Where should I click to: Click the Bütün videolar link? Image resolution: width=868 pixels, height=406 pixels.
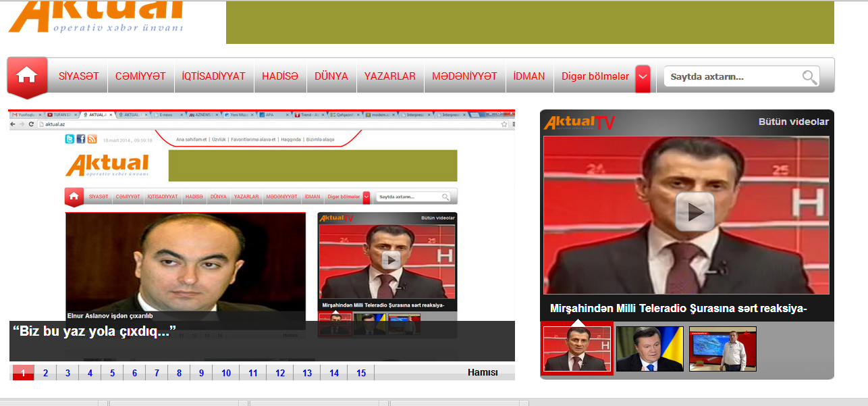tap(793, 122)
